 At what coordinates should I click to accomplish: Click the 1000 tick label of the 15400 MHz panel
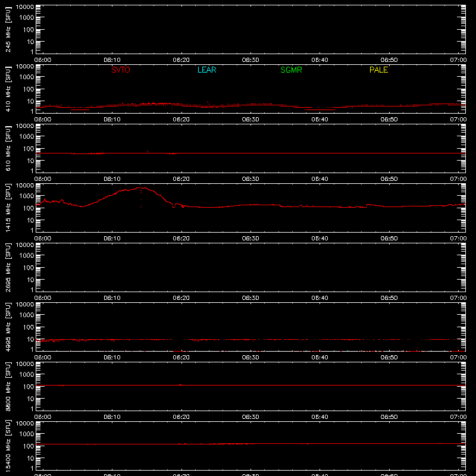(27, 434)
